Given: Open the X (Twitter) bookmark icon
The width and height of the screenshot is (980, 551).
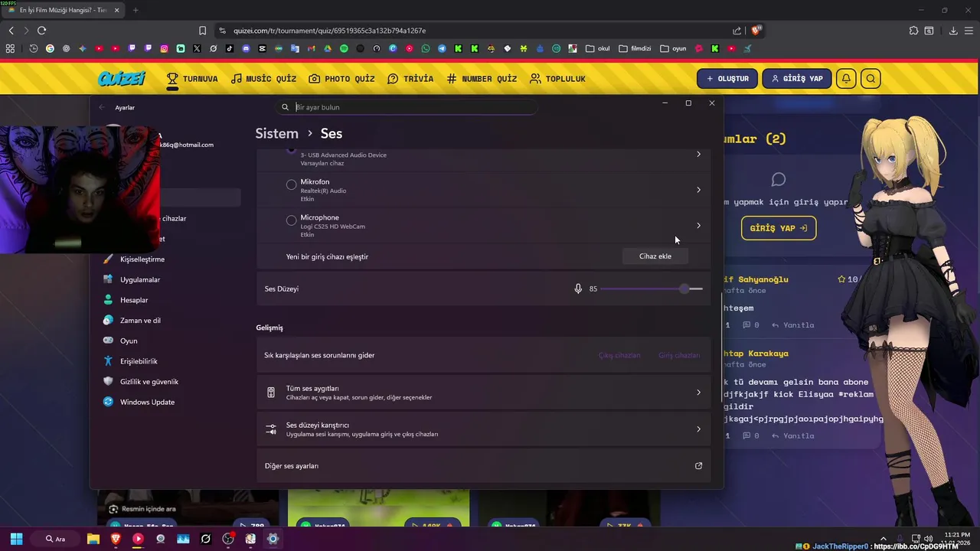Looking at the screenshot, I should pyautogui.click(x=197, y=48).
